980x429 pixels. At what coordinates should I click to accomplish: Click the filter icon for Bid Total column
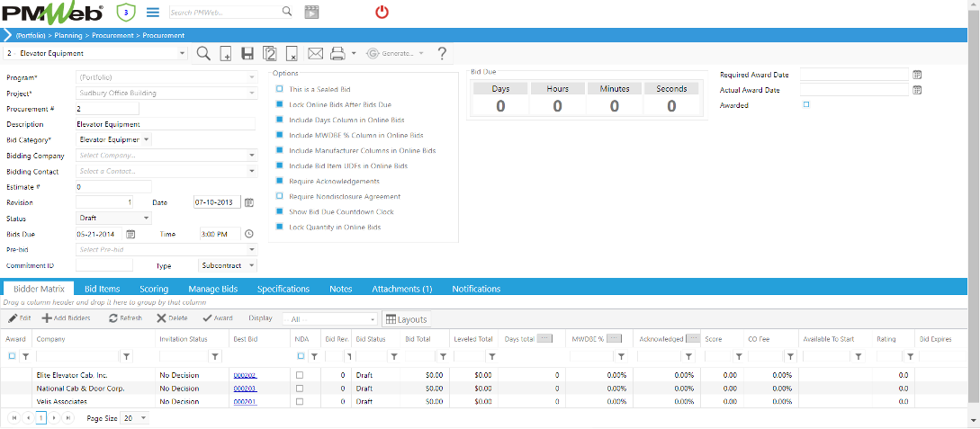point(443,356)
